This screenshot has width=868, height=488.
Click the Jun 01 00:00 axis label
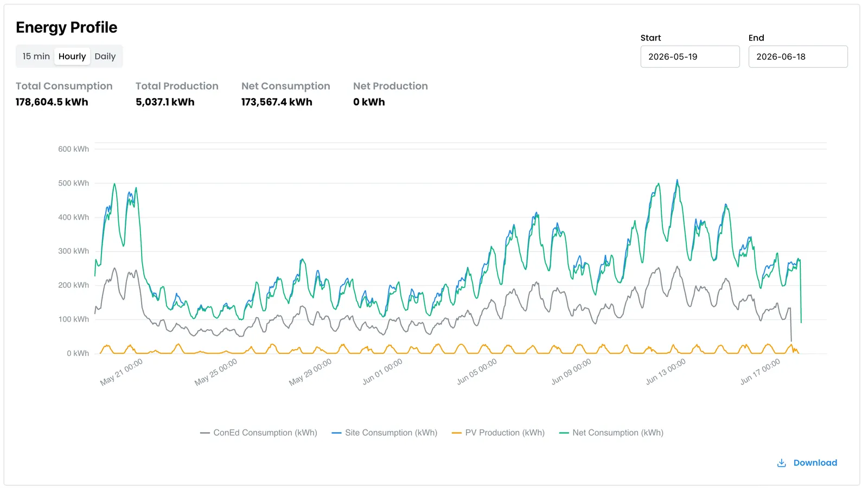pos(382,372)
